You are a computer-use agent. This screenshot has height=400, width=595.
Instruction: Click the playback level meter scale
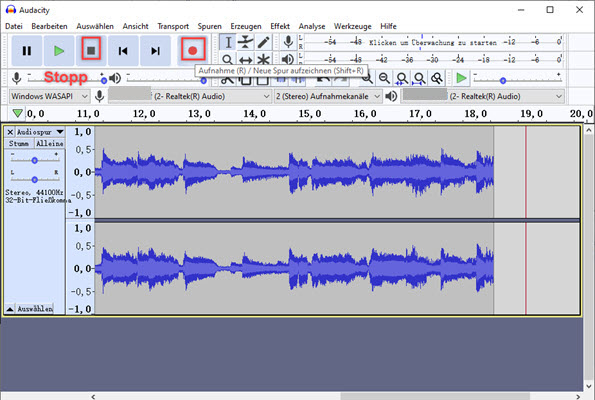[x=433, y=60]
